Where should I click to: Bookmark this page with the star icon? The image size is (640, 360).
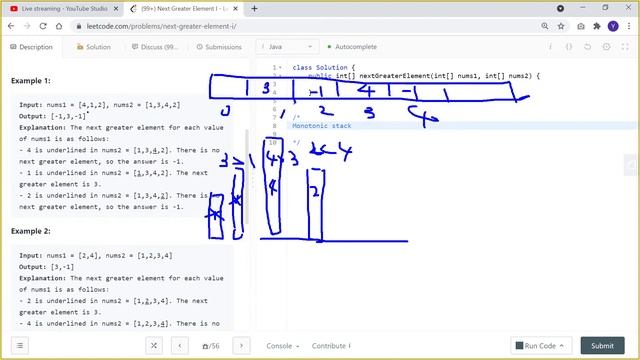(561, 26)
